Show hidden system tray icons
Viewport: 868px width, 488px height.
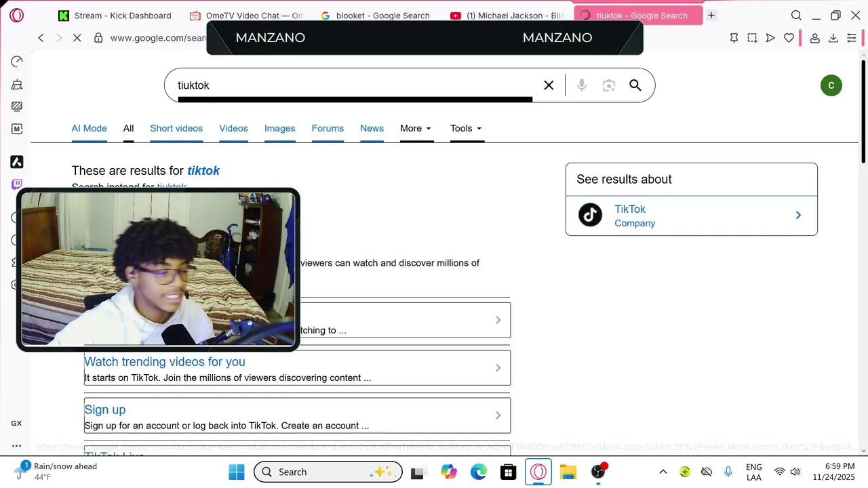pyautogui.click(x=663, y=472)
